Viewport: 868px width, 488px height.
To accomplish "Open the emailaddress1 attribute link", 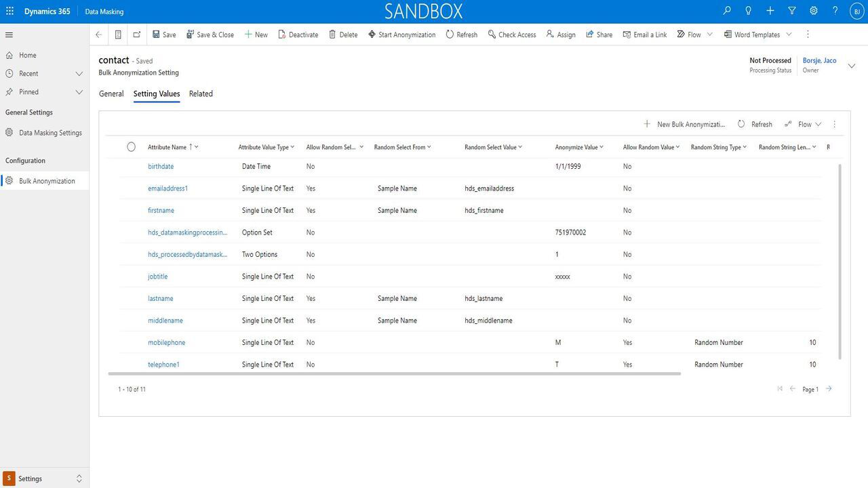I will point(167,188).
